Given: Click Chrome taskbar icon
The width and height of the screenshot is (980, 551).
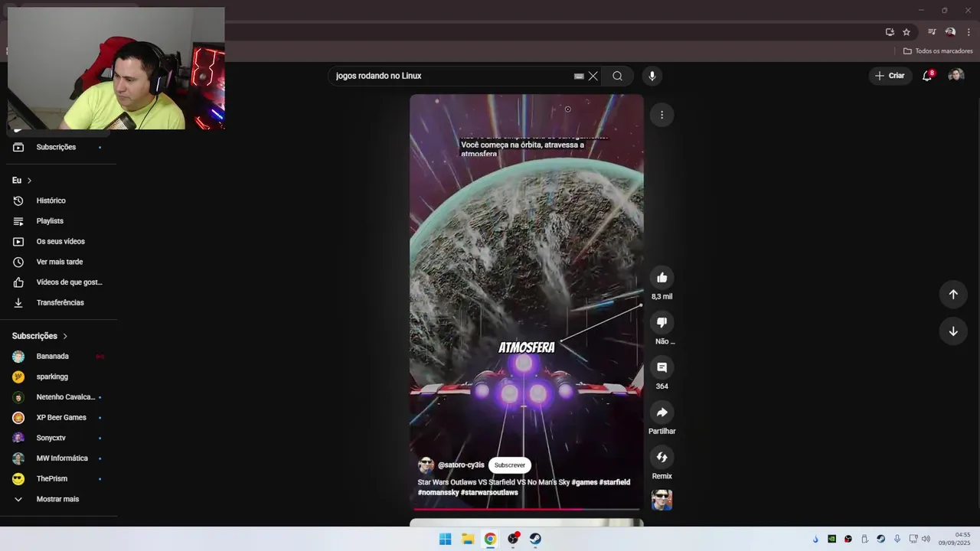Looking at the screenshot, I should click(x=490, y=539).
